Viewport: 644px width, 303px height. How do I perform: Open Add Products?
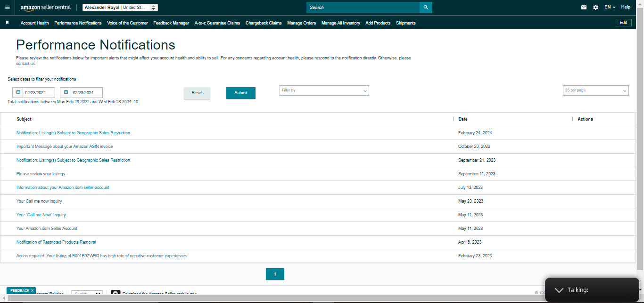378,23
